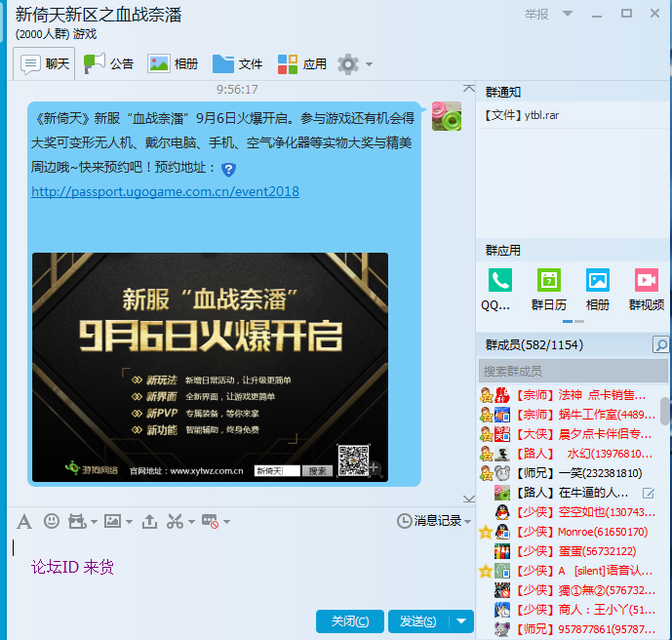Open the group settings gear icon
Viewport: 672px width, 640px height.
coord(348,64)
